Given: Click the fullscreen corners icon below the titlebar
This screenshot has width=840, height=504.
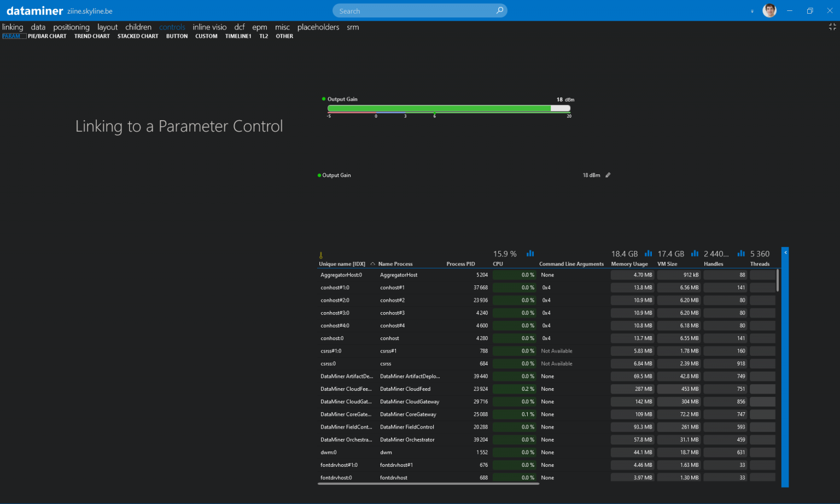Looking at the screenshot, I should coord(832,26).
